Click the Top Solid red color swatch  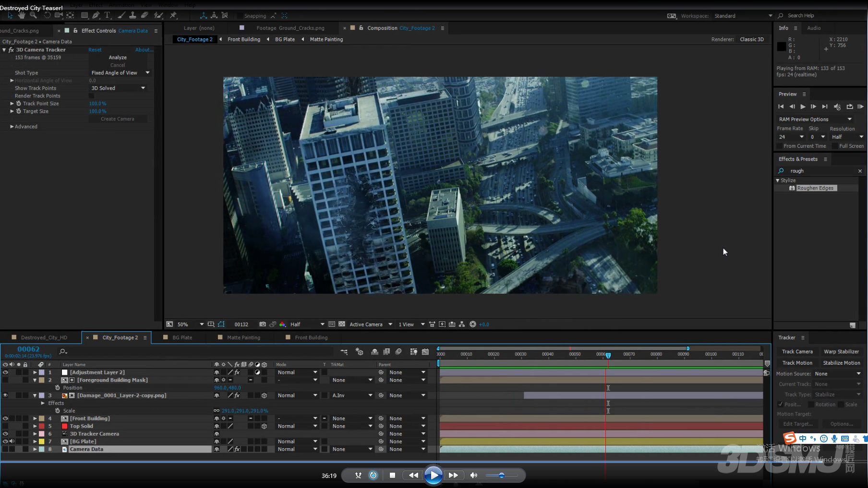(64, 426)
